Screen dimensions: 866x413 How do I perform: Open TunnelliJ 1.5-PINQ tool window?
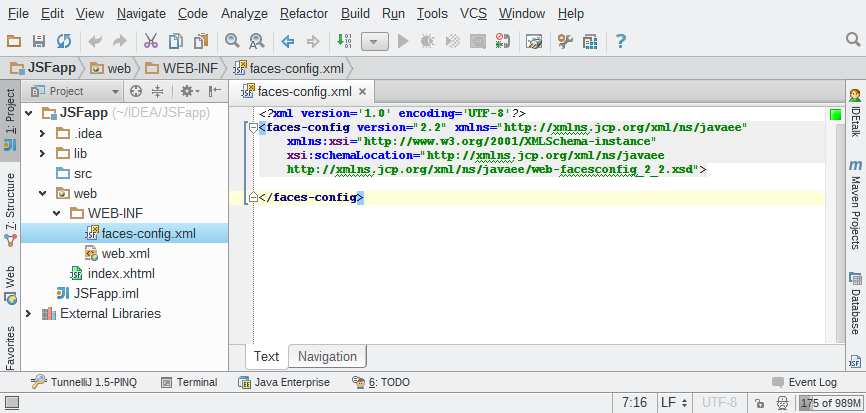coord(84,382)
